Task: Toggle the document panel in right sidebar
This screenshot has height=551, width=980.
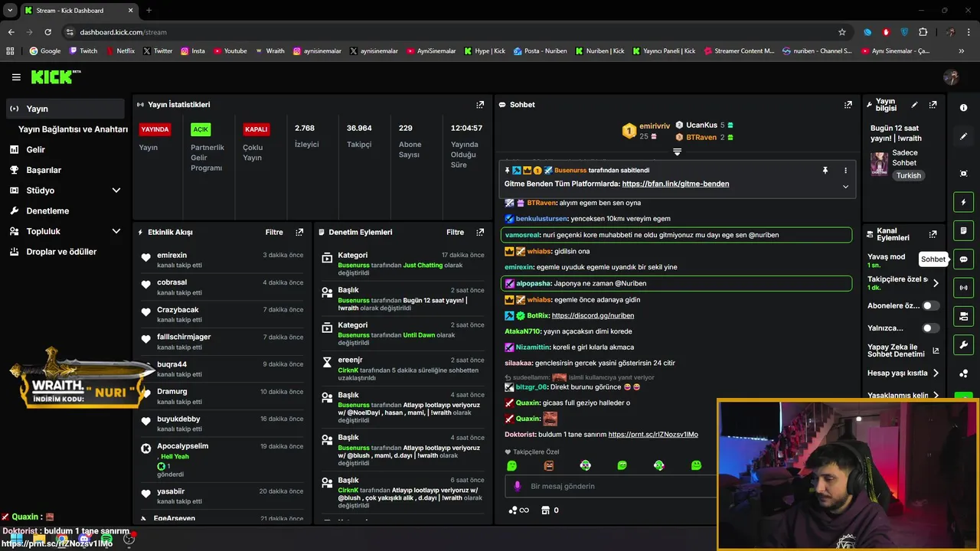Action: [963, 230]
